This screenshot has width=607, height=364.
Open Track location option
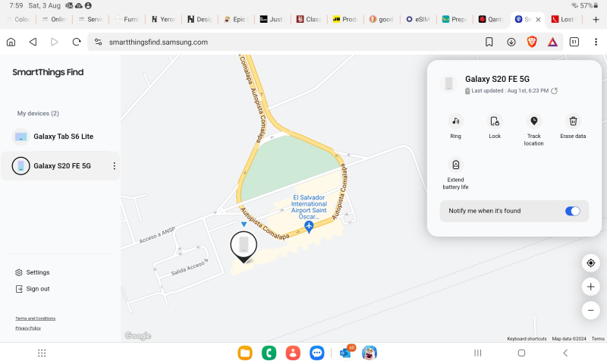534,130
